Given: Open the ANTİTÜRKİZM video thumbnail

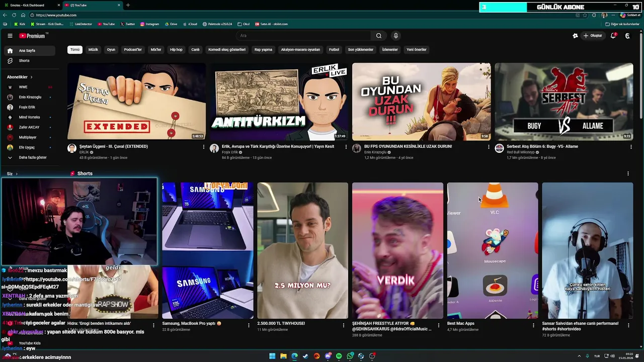Looking at the screenshot, I should pos(279,102).
